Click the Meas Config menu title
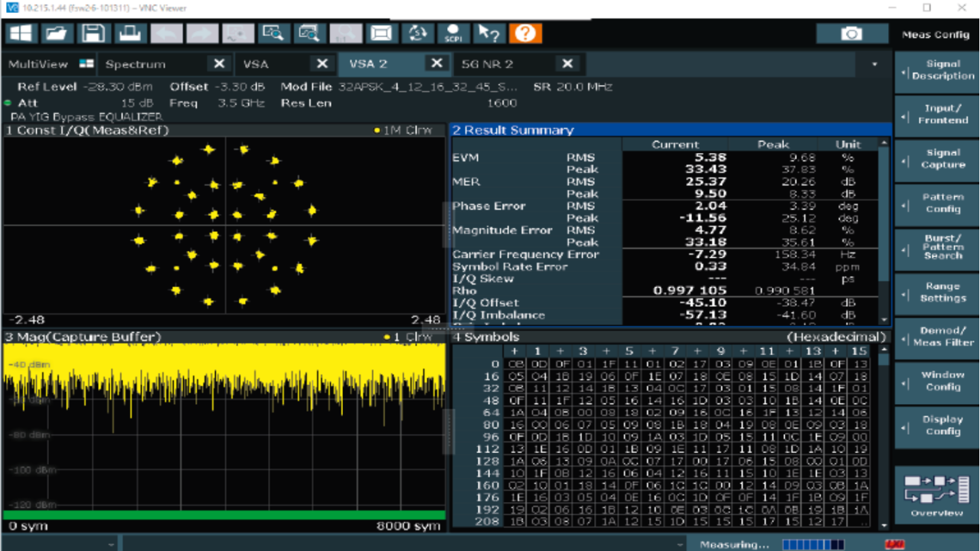This screenshot has height=551, width=980. click(x=936, y=34)
